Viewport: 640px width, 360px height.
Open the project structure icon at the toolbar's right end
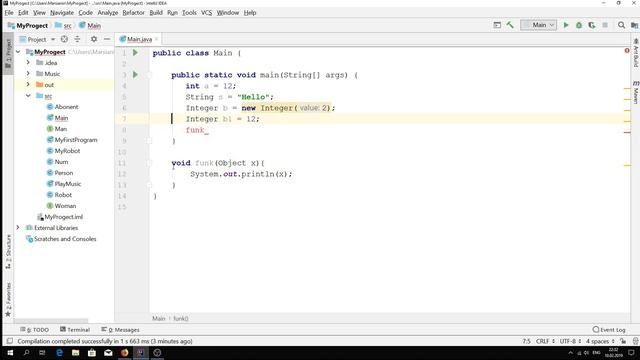click(x=634, y=25)
